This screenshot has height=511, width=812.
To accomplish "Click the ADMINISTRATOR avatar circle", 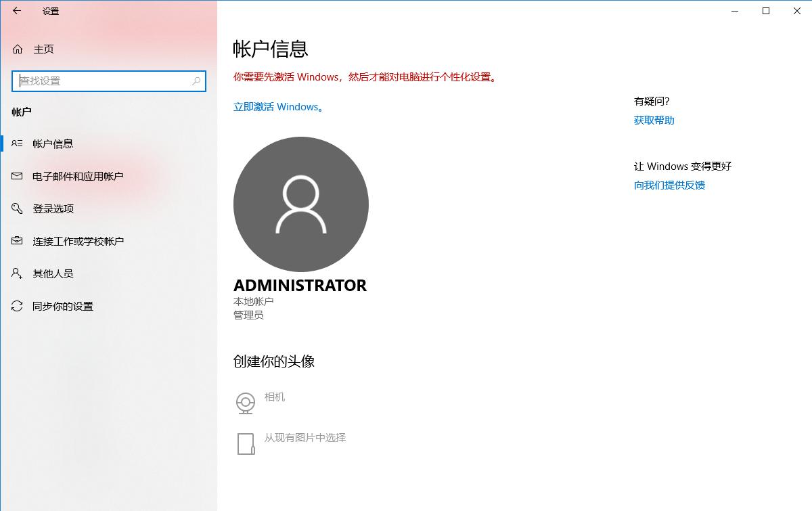I will tap(300, 204).
